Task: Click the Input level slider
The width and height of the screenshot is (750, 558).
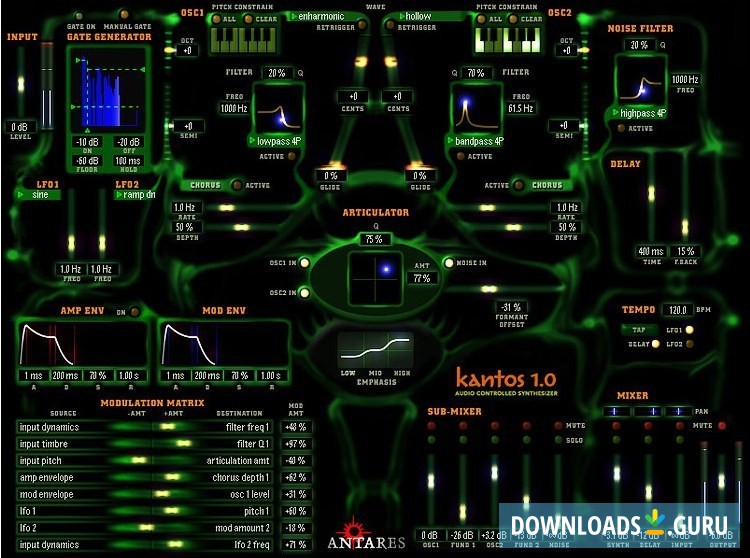Action: coord(21,82)
